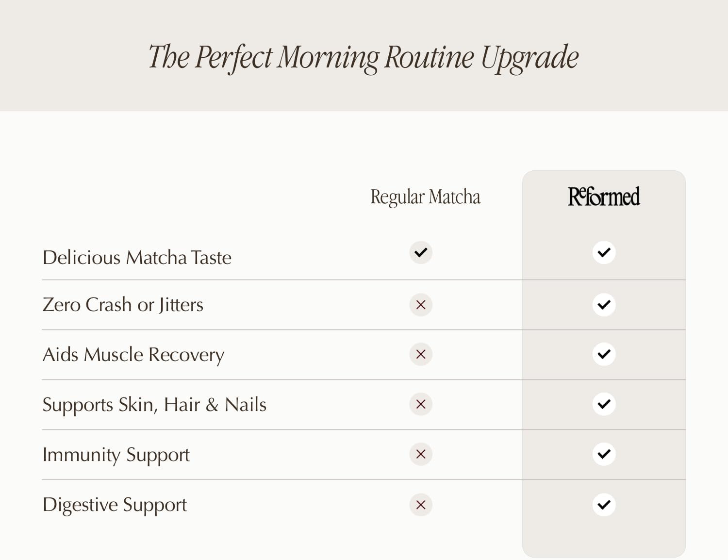Click Reformed checkmark for Zero Crash or Jitters
Viewport: 728px width, 560px height.
click(x=604, y=305)
